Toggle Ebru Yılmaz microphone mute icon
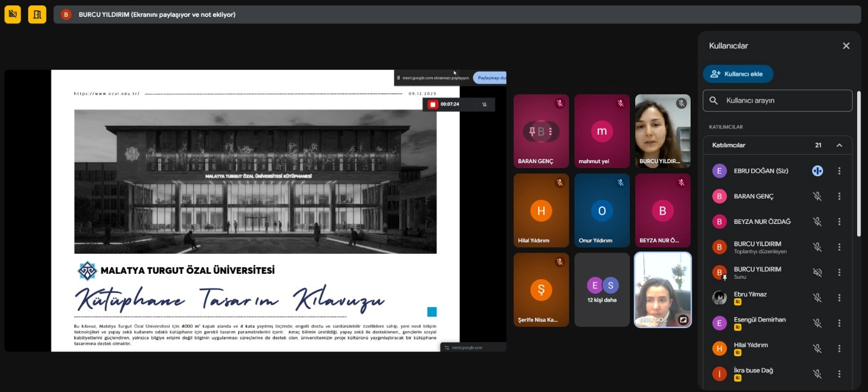The width and height of the screenshot is (868, 392). [817, 298]
